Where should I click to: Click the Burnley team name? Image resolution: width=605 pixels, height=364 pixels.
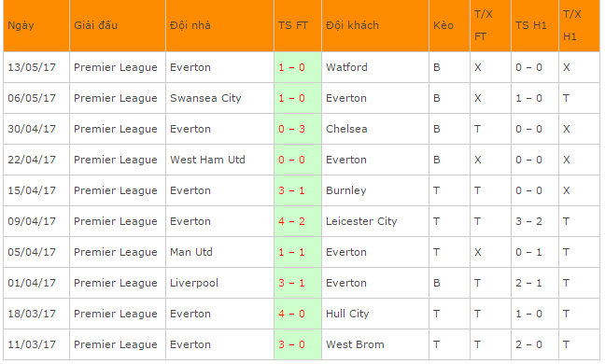point(346,190)
